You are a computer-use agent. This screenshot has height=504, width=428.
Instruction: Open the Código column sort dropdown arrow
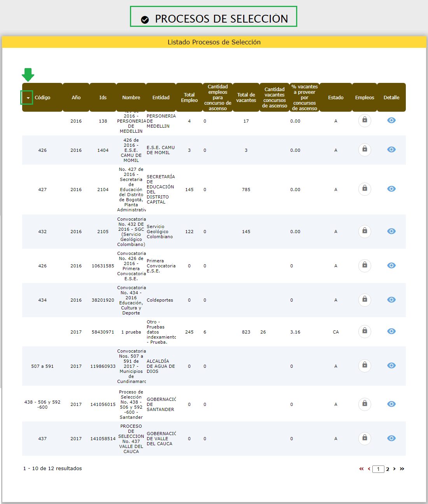click(28, 98)
